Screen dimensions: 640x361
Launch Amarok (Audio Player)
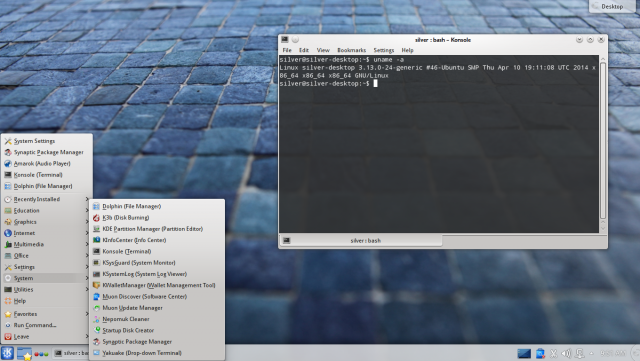point(47,164)
